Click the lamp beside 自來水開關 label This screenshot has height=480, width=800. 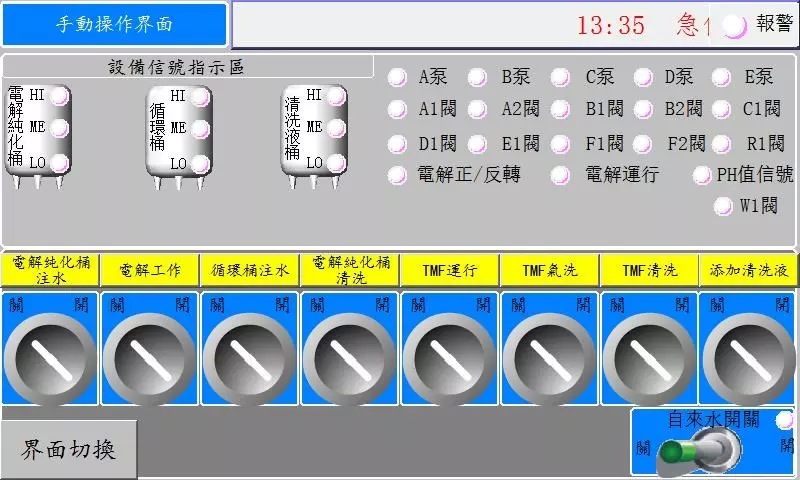coord(784,420)
